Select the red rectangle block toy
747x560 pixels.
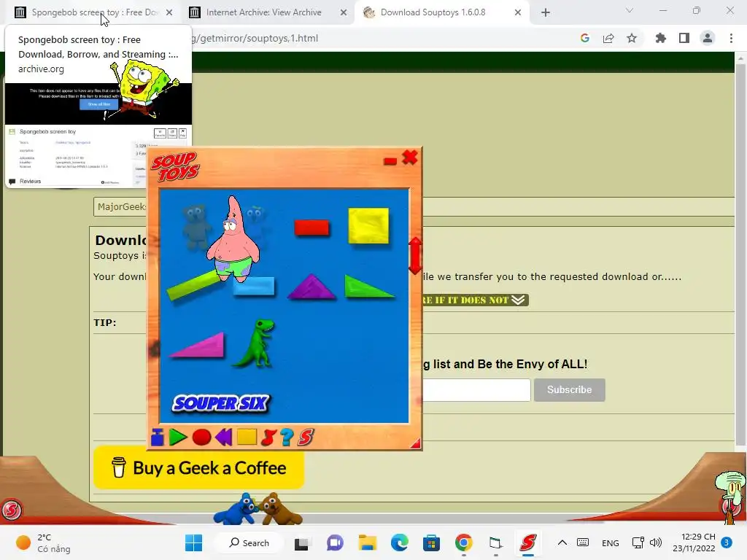click(311, 227)
